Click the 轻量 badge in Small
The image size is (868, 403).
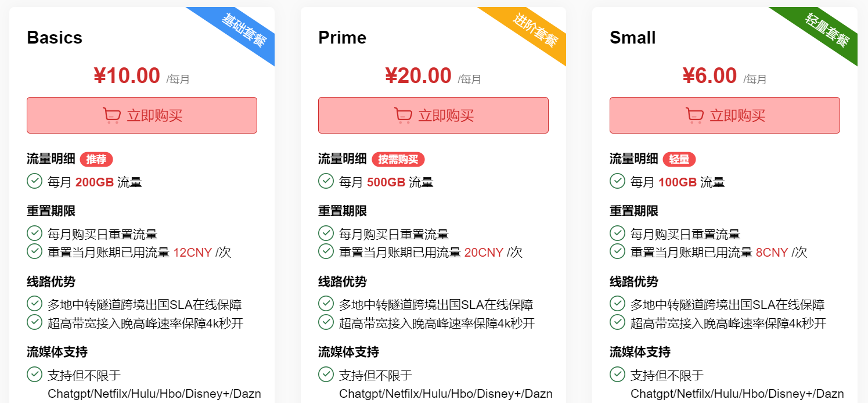679,159
